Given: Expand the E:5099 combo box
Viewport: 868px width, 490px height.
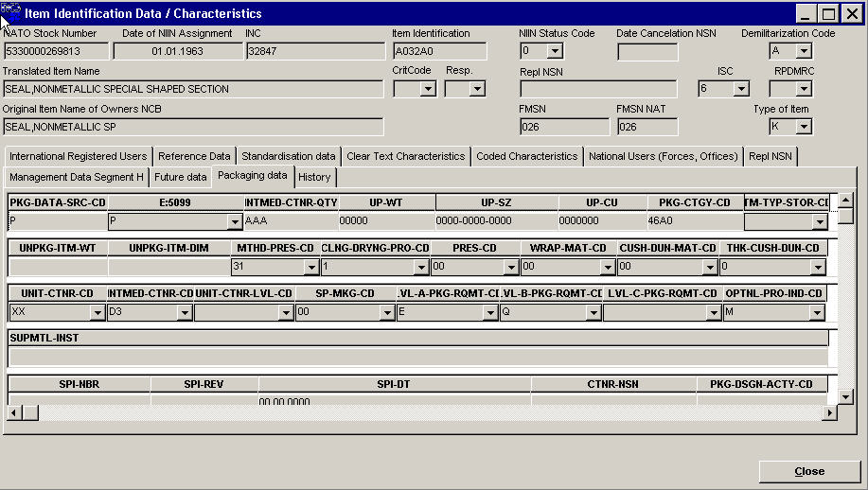Looking at the screenshot, I should pos(235,221).
